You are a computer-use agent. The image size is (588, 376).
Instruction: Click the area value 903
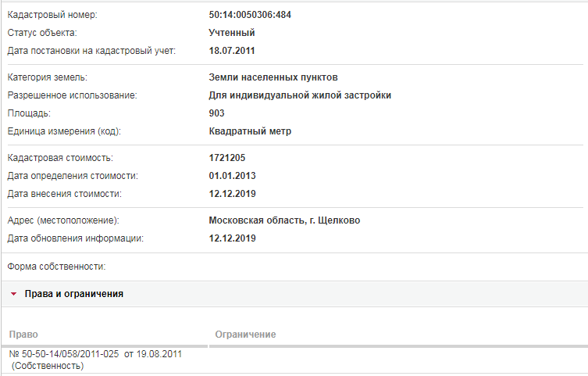coord(216,113)
